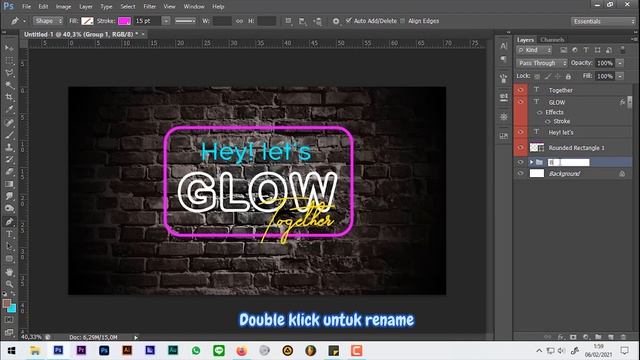640x360 pixels.
Task: Open the Paragraph panel icon in side dock
Action: tap(504, 60)
